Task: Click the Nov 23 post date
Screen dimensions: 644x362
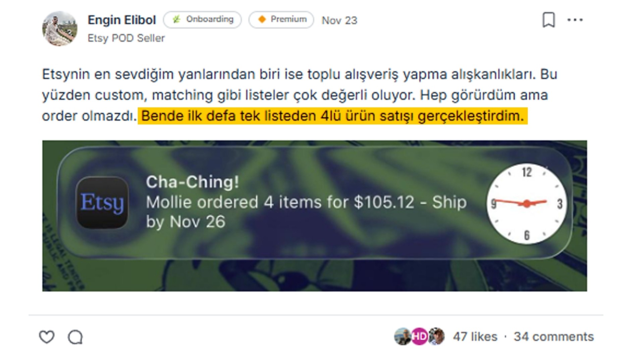Action: (339, 20)
